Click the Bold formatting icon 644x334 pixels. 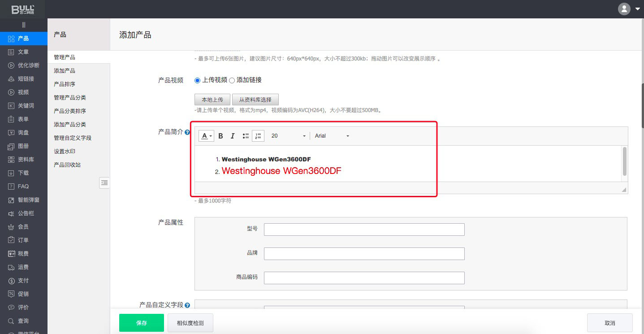[x=220, y=136]
